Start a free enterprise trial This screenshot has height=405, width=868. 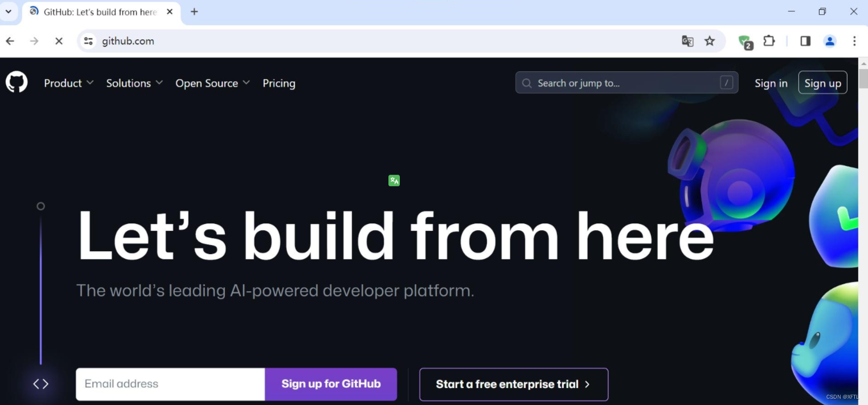[x=514, y=384]
